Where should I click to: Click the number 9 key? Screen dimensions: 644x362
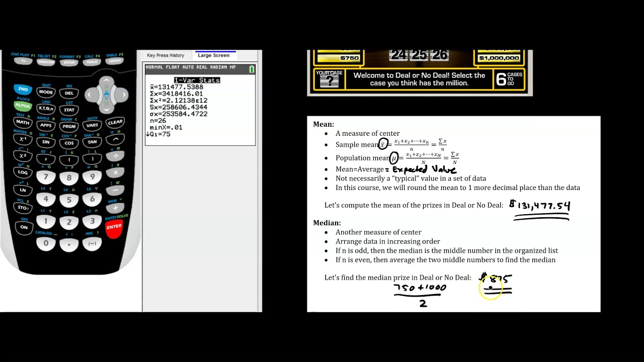[x=92, y=177]
